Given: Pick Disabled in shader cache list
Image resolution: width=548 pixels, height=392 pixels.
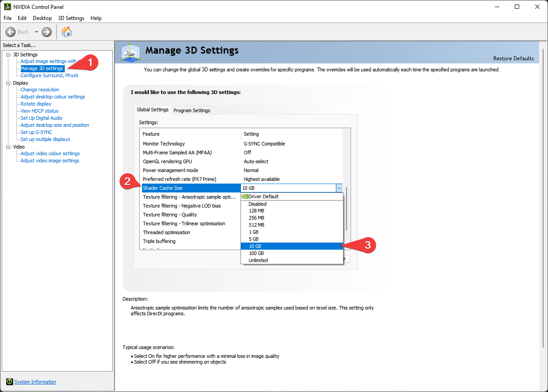Looking at the screenshot, I should coord(257,204).
